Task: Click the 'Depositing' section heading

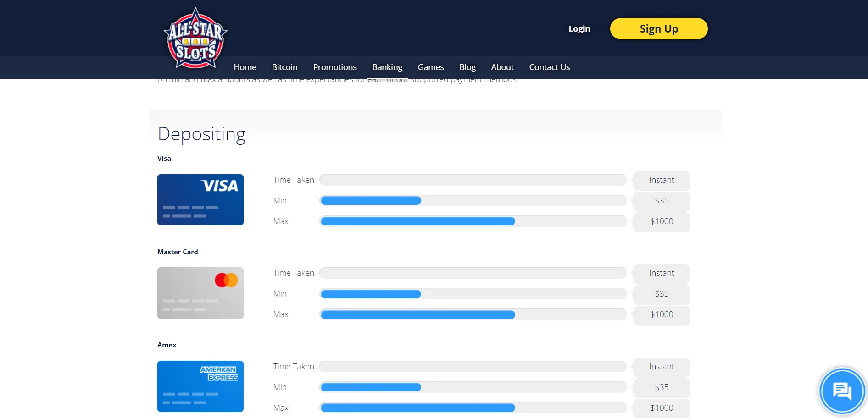Action: [201, 134]
